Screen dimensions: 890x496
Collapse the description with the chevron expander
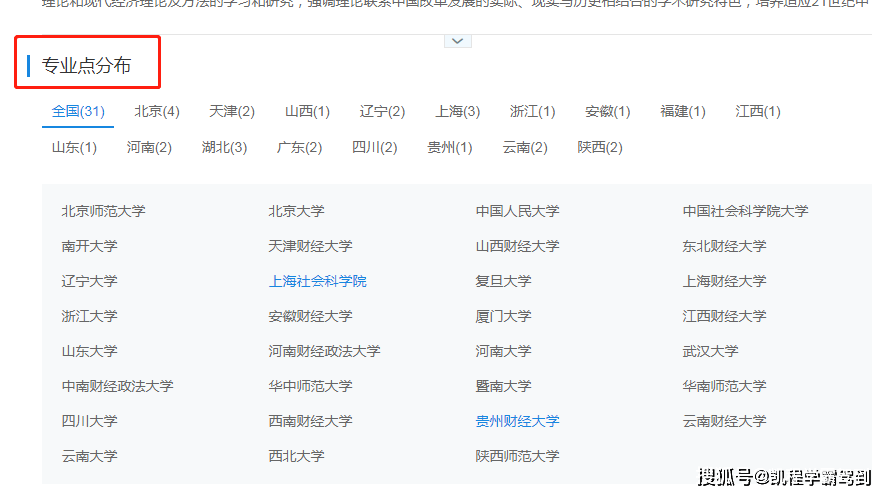pyautogui.click(x=457, y=40)
